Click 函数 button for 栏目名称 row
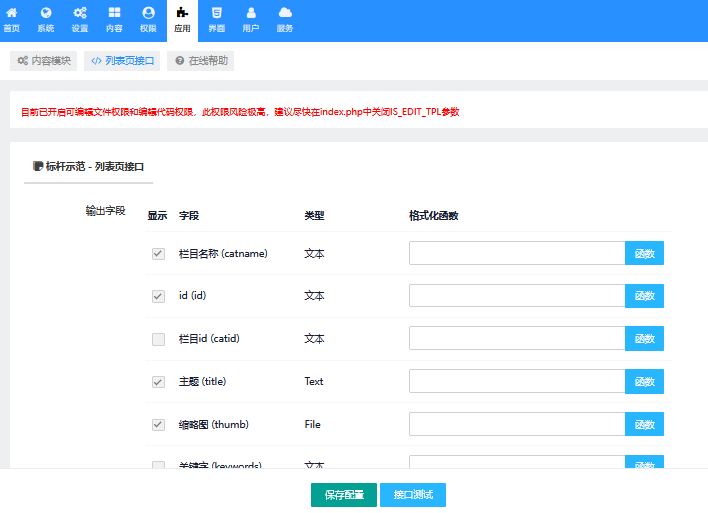 click(644, 254)
